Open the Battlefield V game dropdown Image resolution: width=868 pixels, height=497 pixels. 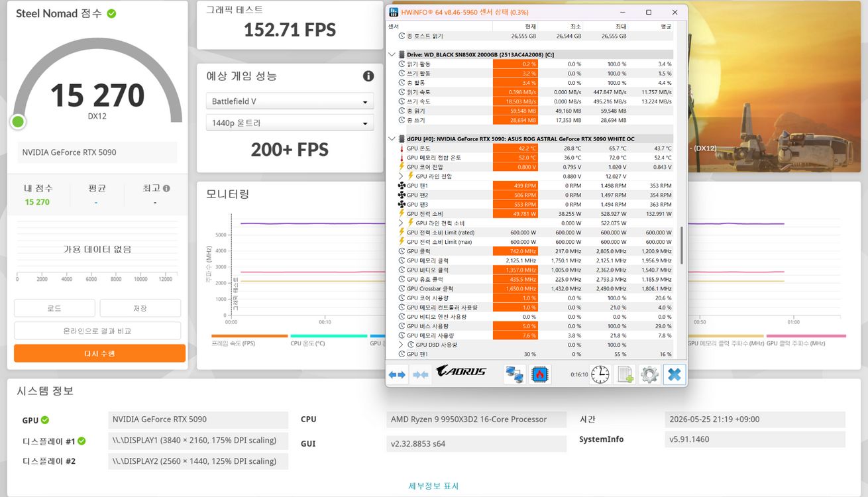tap(290, 101)
